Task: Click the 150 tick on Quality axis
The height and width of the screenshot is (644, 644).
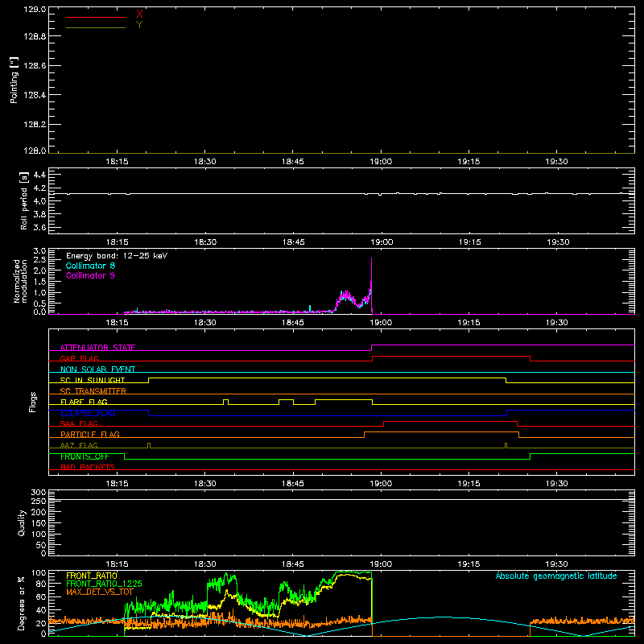Action: 38,523
